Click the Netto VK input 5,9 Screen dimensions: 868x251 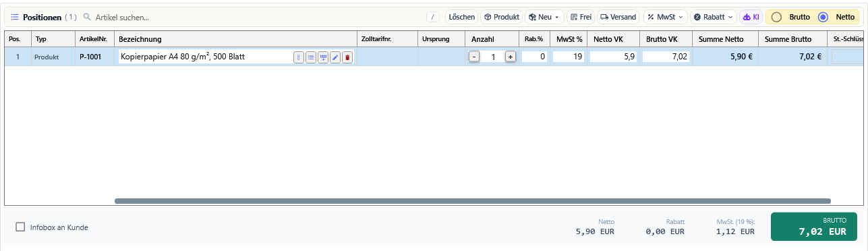613,57
